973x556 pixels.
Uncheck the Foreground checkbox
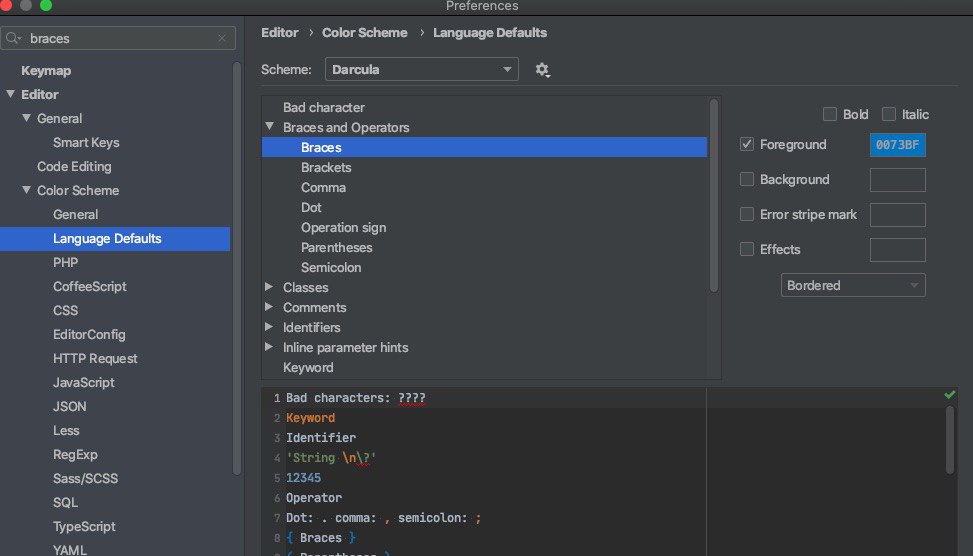coord(746,145)
